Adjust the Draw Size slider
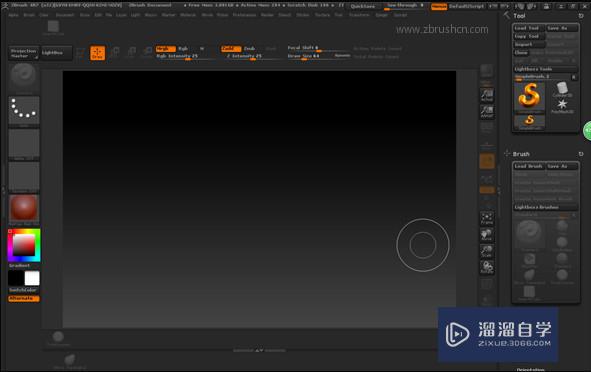 pyautogui.click(x=310, y=56)
